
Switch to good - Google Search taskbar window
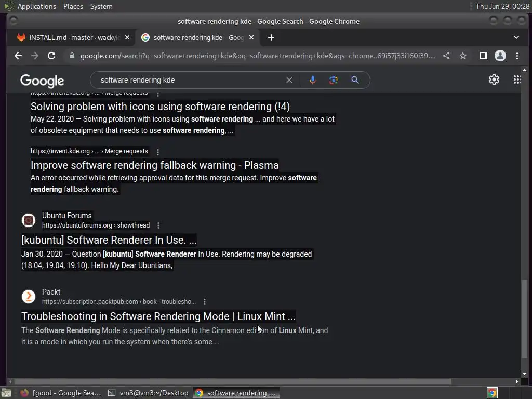60,393
